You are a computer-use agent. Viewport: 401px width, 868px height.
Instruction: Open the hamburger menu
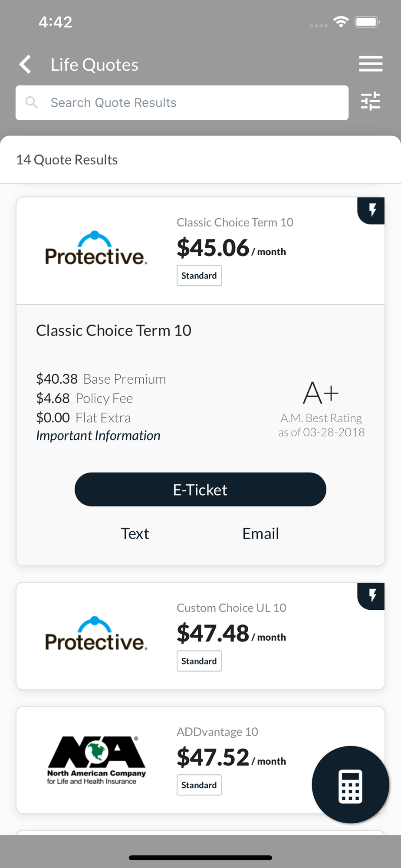coord(371,64)
